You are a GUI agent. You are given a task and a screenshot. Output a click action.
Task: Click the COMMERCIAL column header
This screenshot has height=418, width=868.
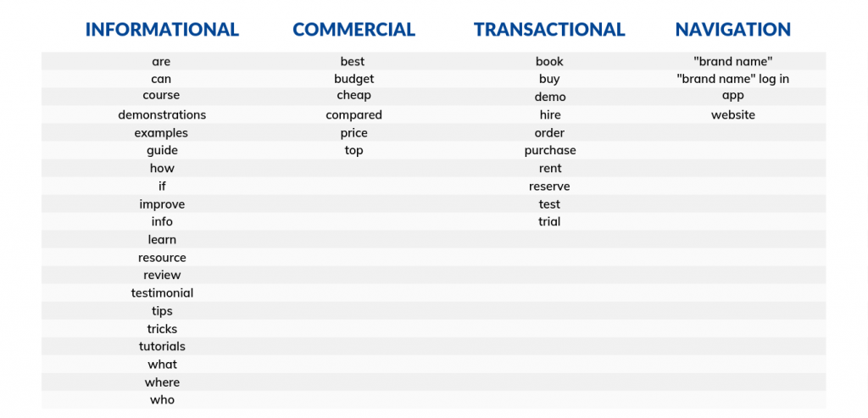pyautogui.click(x=353, y=30)
